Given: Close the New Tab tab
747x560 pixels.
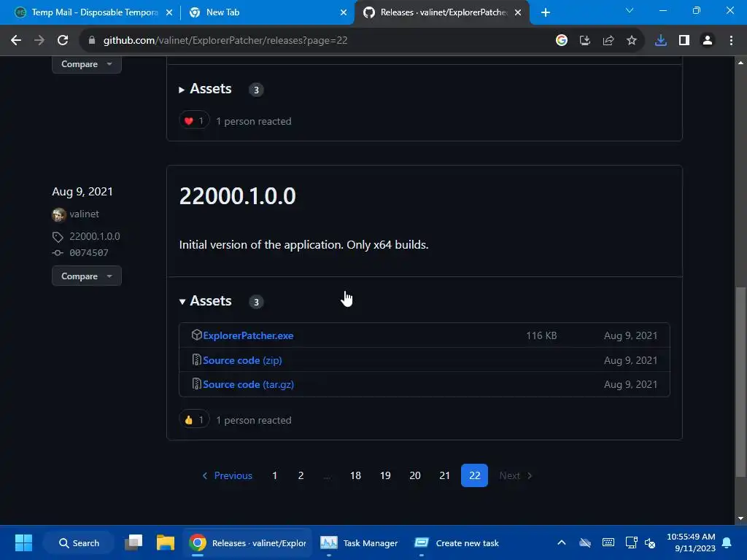Looking at the screenshot, I should (344, 12).
